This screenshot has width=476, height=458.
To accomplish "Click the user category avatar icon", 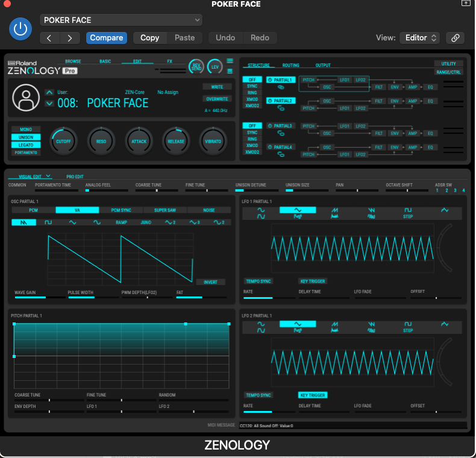I will coord(26,98).
